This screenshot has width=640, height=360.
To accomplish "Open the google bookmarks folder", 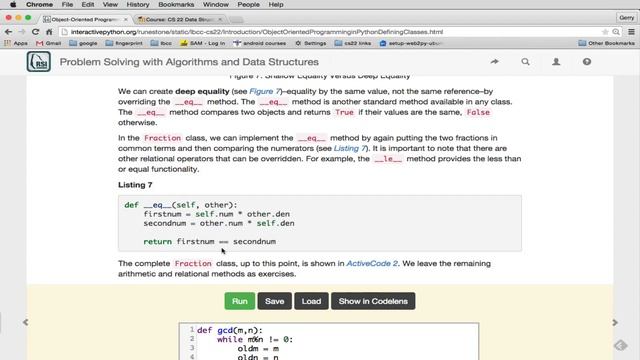I will click(83, 43).
